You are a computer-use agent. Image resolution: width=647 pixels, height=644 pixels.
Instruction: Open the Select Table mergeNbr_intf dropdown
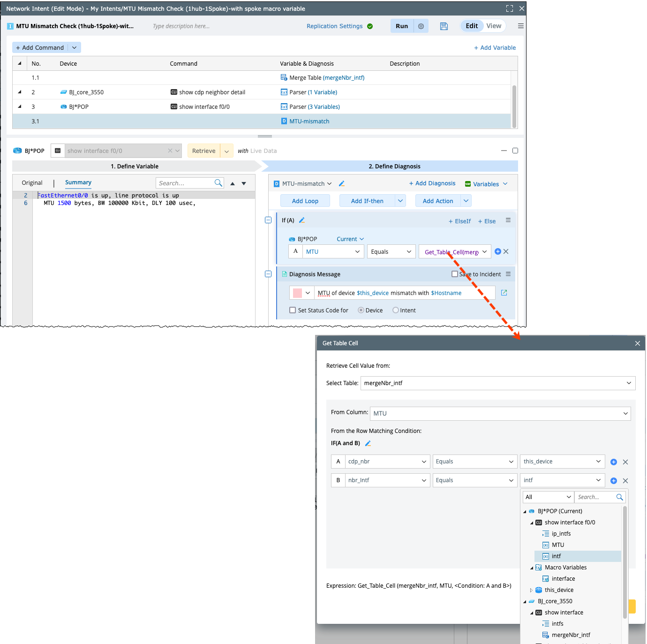[498, 383]
